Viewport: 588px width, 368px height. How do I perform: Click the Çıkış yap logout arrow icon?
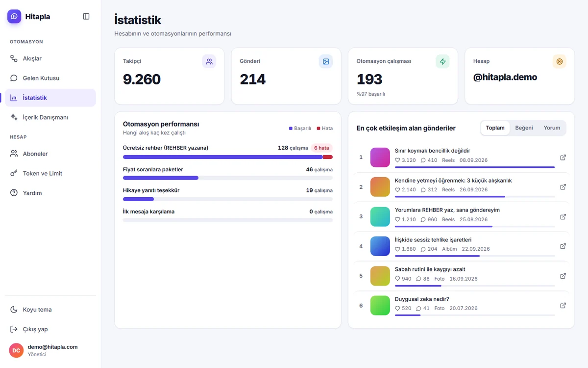14,329
